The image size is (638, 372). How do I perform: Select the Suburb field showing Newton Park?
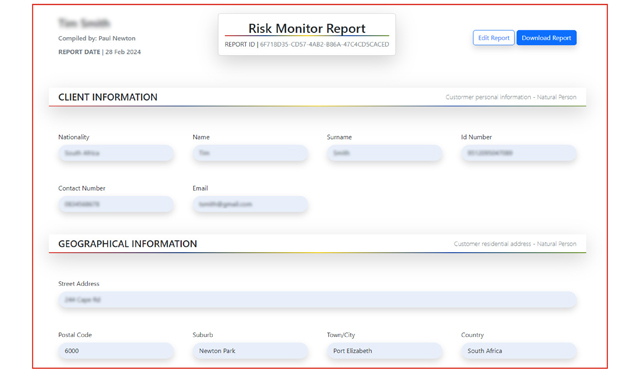click(250, 351)
